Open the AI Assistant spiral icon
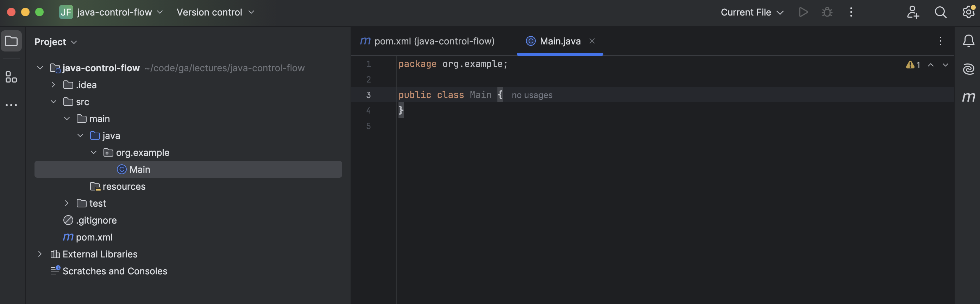Image resolution: width=980 pixels, height=304 pixels. coord(968,69)
